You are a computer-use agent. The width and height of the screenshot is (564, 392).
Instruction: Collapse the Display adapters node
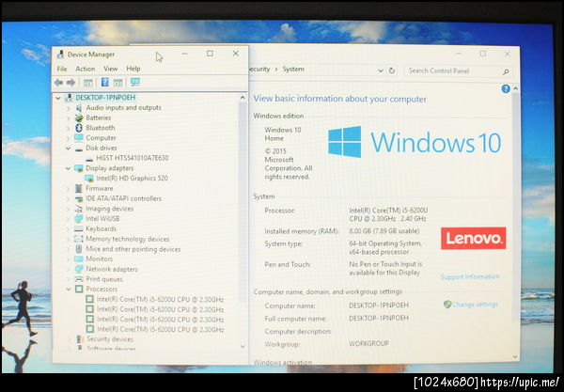click(68, 168)
